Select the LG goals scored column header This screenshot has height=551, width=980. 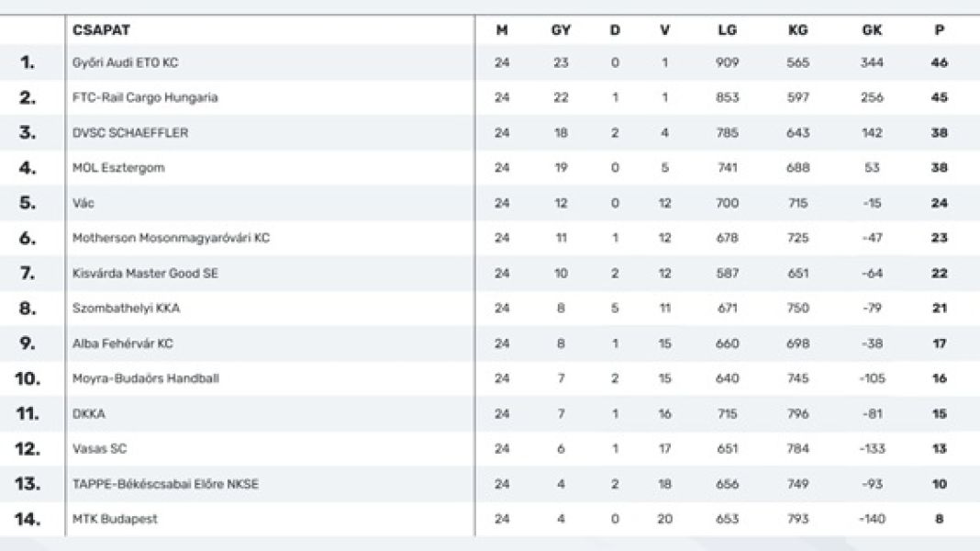point(727,29)
